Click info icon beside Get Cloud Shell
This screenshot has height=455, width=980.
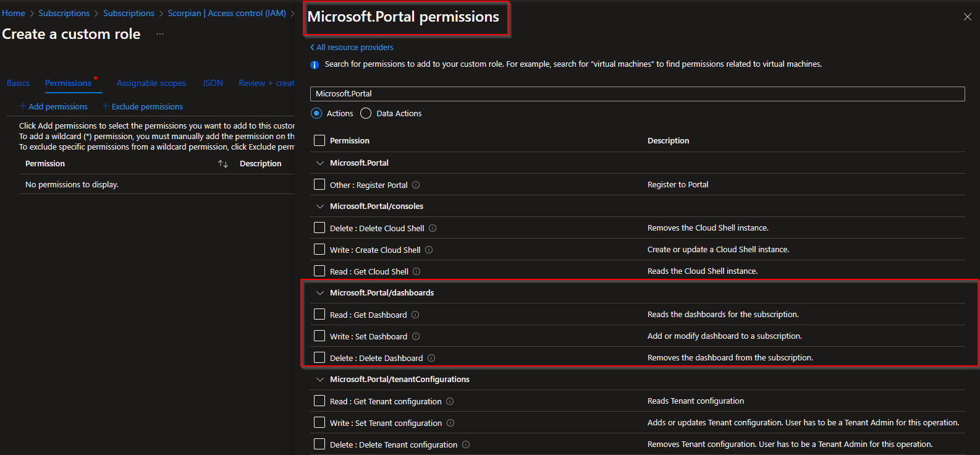click(416, 271)
